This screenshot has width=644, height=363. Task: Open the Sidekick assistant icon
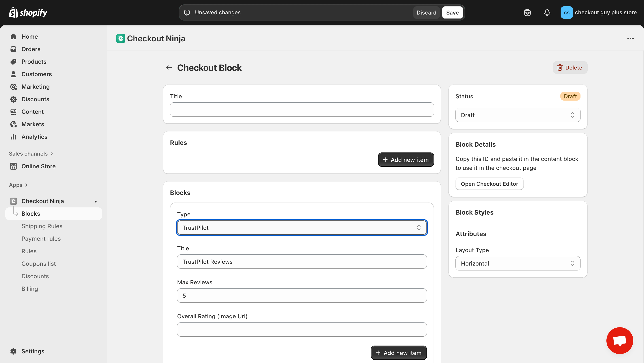(527, 12)
